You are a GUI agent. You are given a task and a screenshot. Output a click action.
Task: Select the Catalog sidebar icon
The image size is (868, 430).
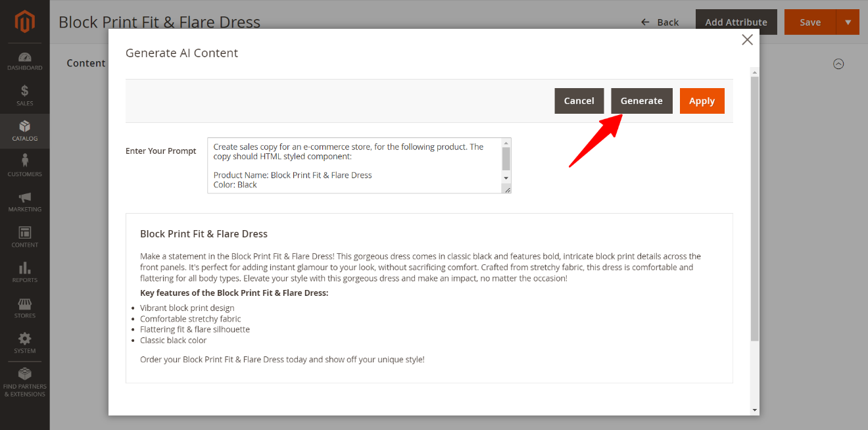point(24,130)
